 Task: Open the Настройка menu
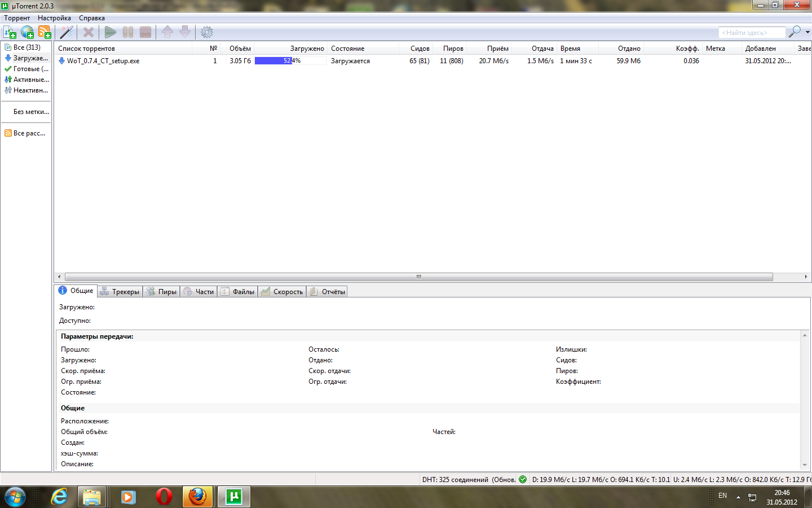click(54, 18)
